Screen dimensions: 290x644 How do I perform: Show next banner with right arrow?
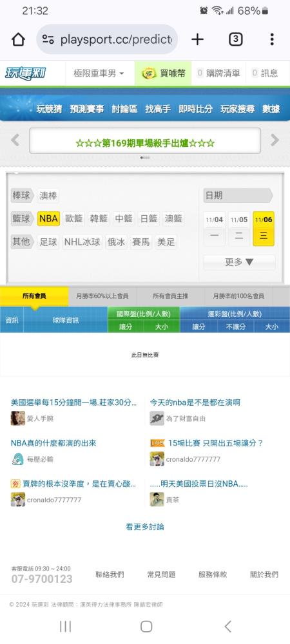(x=275, y=140)
